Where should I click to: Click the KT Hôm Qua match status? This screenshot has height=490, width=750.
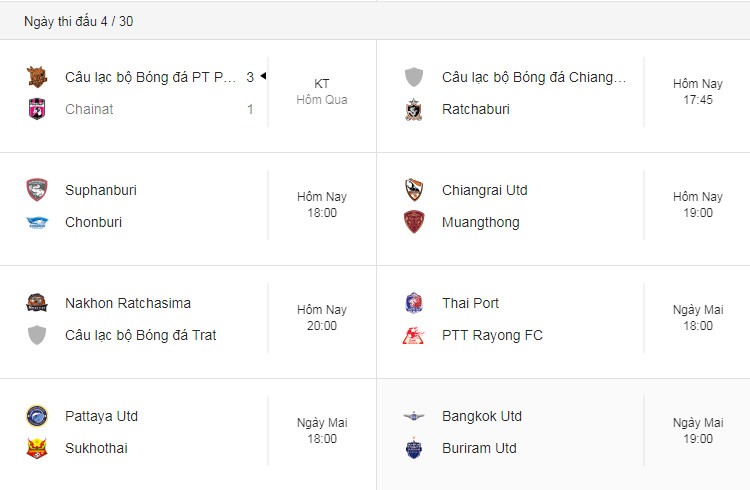pyautogui.click(x=321, y=91)
